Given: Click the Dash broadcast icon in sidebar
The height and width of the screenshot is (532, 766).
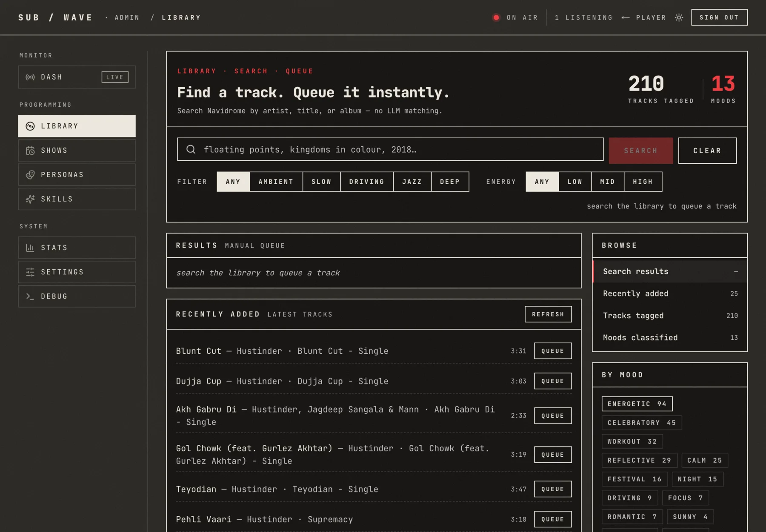Looking at the screenshot, I should pos(30,77).
